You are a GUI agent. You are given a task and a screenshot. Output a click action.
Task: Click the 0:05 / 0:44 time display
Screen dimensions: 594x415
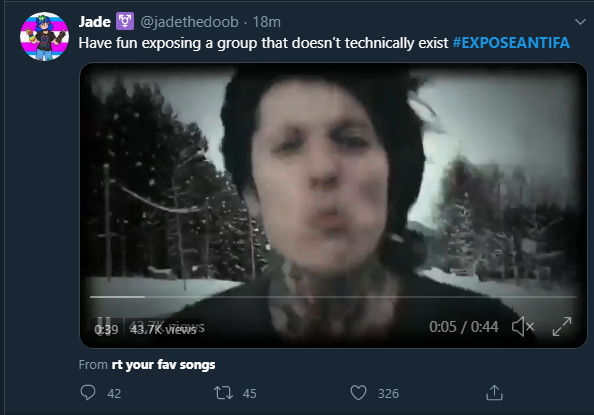[x=464, y=327]
